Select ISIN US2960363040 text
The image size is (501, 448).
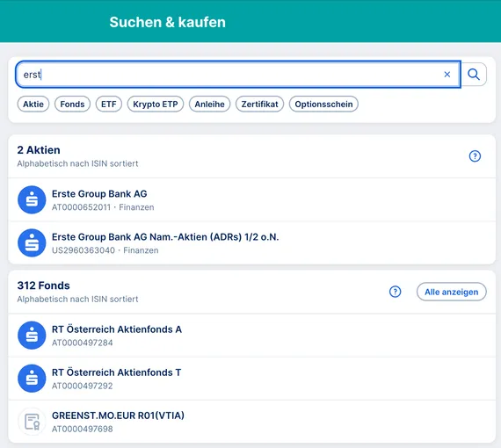click(83, 250)
